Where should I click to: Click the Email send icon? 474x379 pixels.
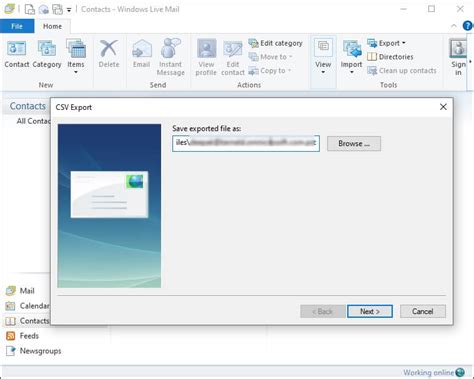(141, 54)
